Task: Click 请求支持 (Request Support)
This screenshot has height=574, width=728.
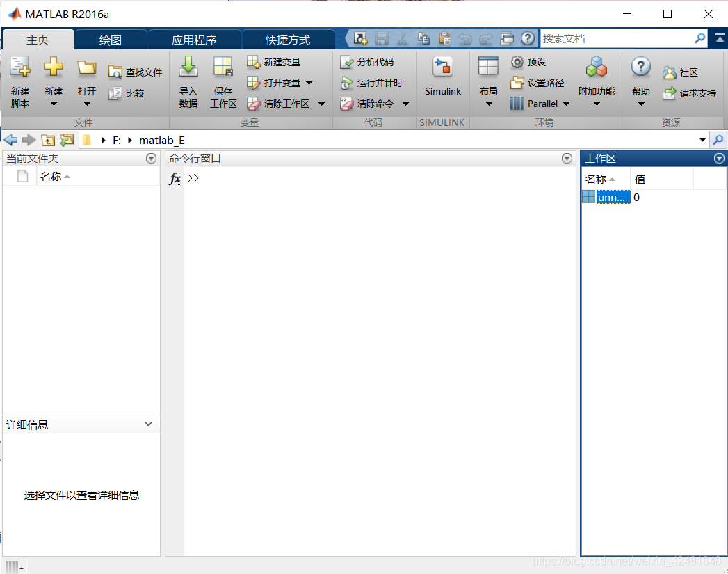Action: pyautogui.click(x=690, y=93)
